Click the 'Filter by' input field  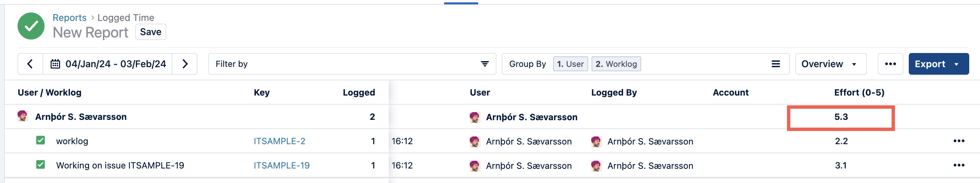tap(343, 64)
